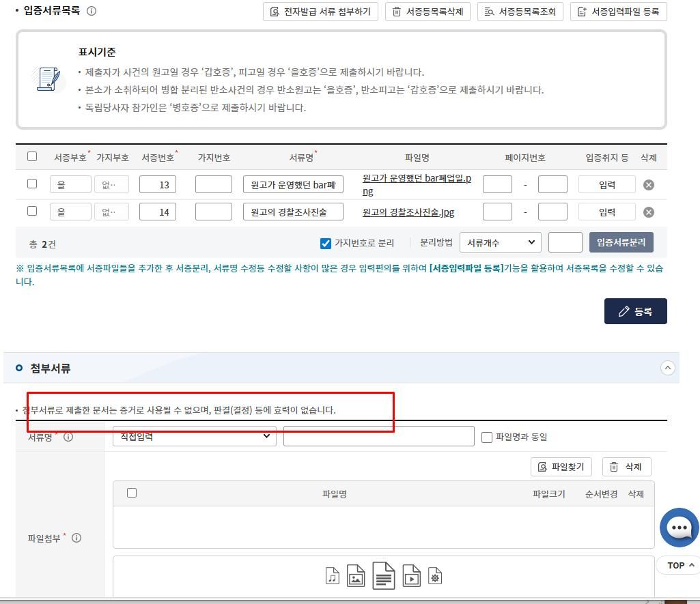Image resolution: width=700 pixels, height=604 pixels.
Task: Click info icon beside 서류명 label
Action: (x=68, y=437)
